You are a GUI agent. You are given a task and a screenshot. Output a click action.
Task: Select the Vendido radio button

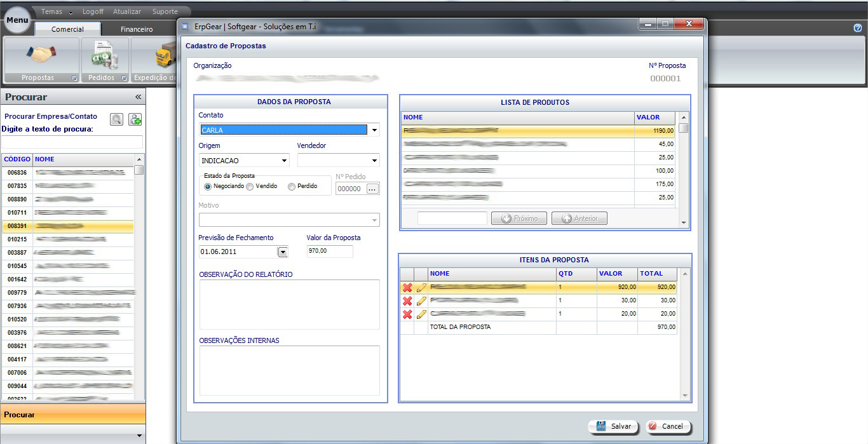250,187
